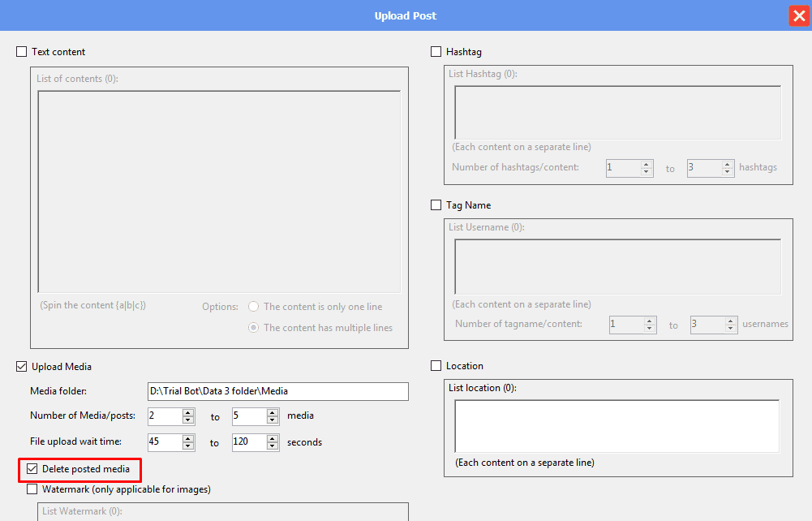
Task: Enable the Hashtag checkbox
Action: click(436, 52)
